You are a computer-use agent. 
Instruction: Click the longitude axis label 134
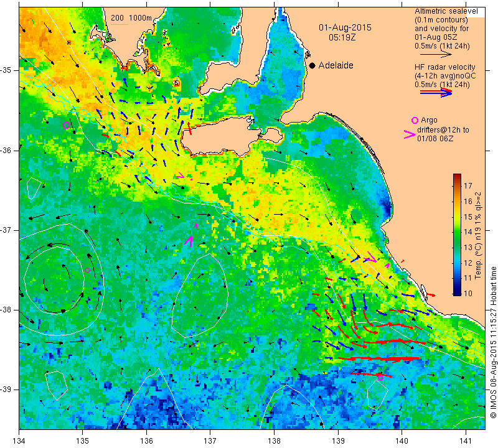point(19,441)
